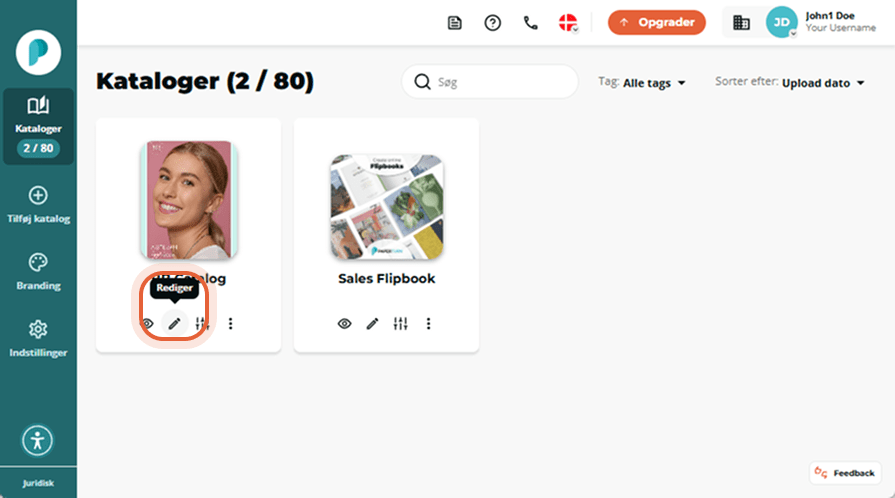The width and height of the screenshot is (895, 498).
Task: Open the help question mark icon
Action: pos(493,23)
